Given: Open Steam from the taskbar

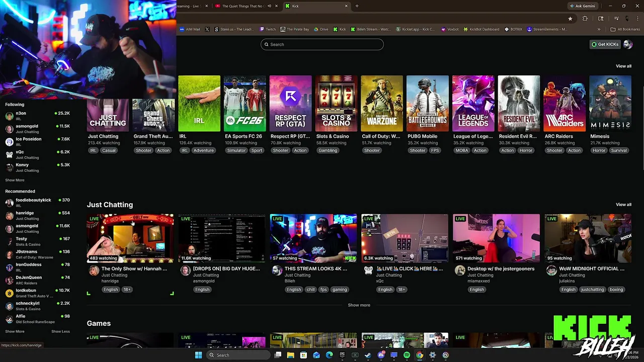Looking at the screenshot, I should (368, 355).
